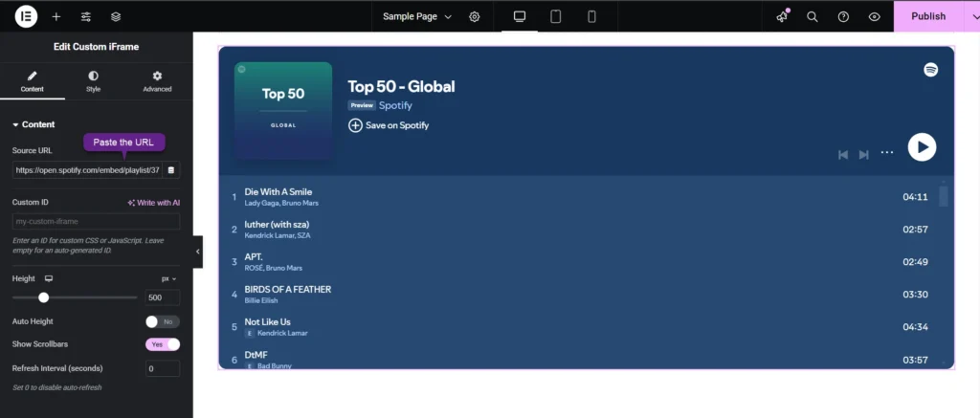Click the Write with AI link

click(154, 203)
